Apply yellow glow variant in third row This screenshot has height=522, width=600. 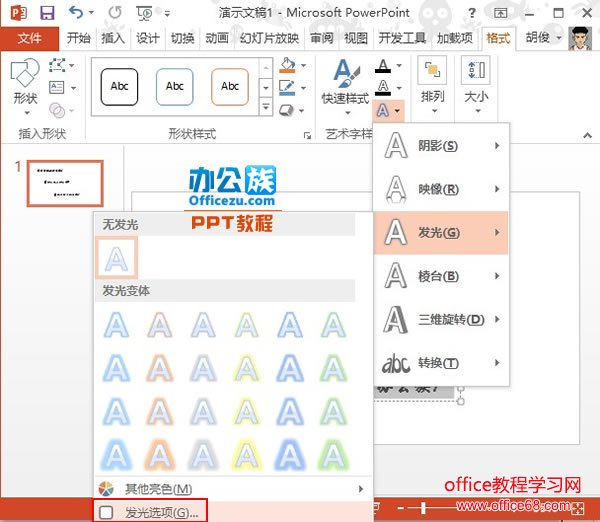pyautogui.click(x=247, y=412)
